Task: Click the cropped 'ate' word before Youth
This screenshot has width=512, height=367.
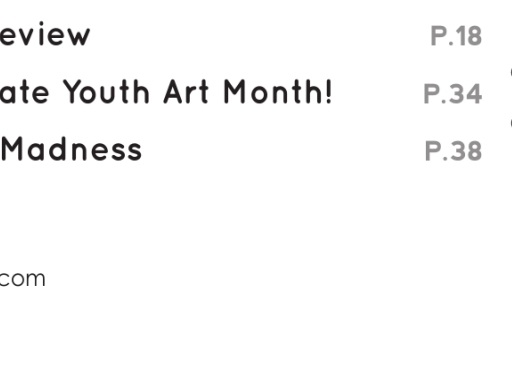Action: click(24, 92)
